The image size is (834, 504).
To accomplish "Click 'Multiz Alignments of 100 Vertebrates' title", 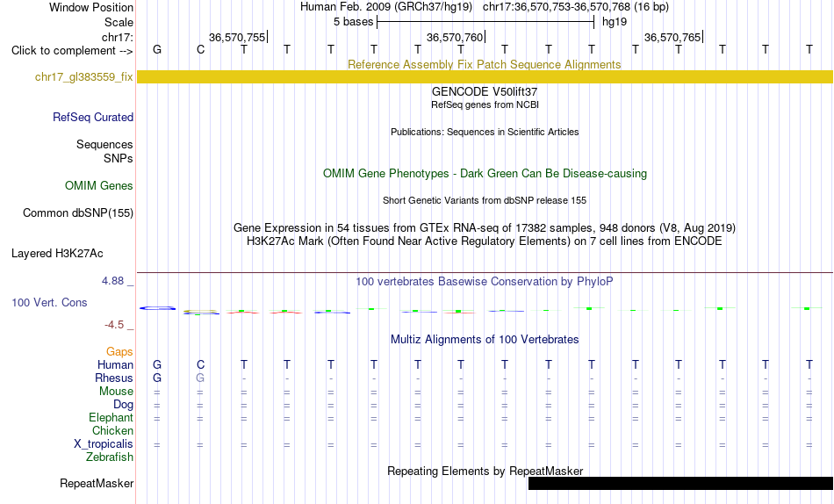I will (485, 340).
